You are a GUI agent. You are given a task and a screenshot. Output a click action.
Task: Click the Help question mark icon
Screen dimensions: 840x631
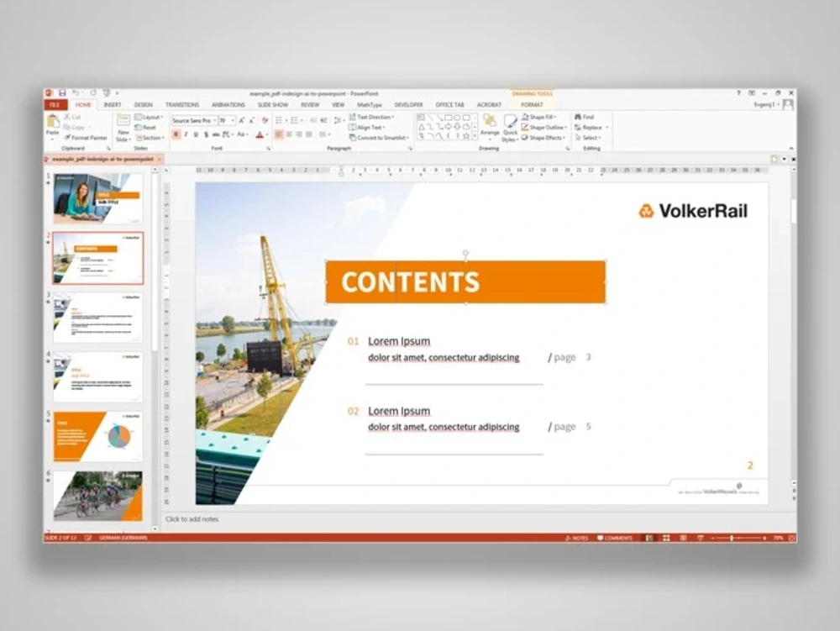coord(738,93)
